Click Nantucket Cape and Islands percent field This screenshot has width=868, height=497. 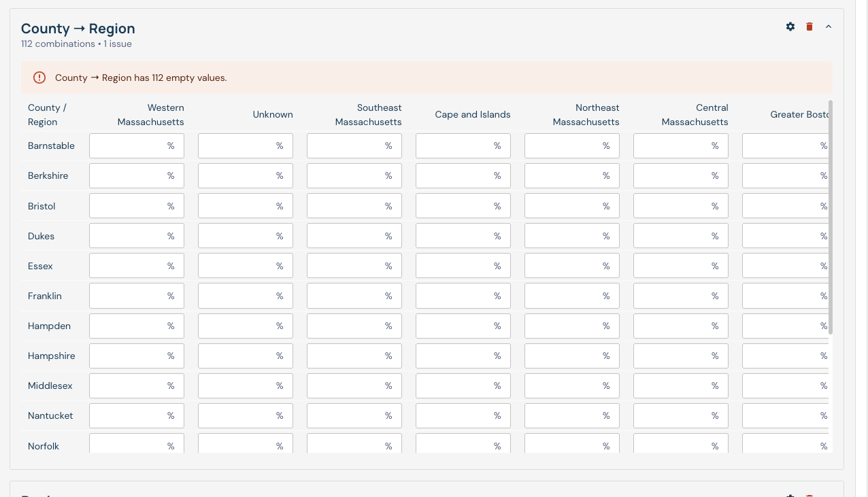pyautogui.click(x=463, y=415)
